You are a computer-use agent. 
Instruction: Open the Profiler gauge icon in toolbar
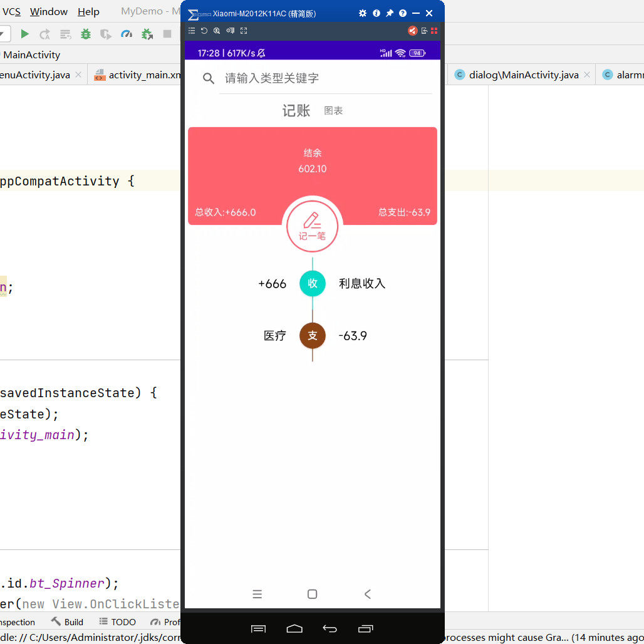coord(127,34)
